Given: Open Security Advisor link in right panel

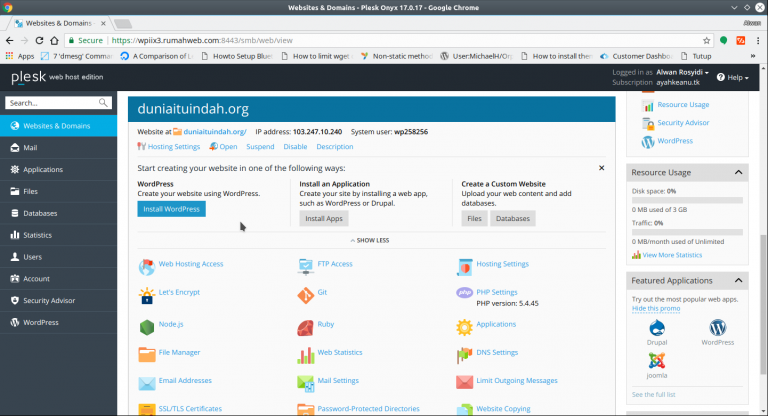Looking at the screenshot, I should point(683,122).
